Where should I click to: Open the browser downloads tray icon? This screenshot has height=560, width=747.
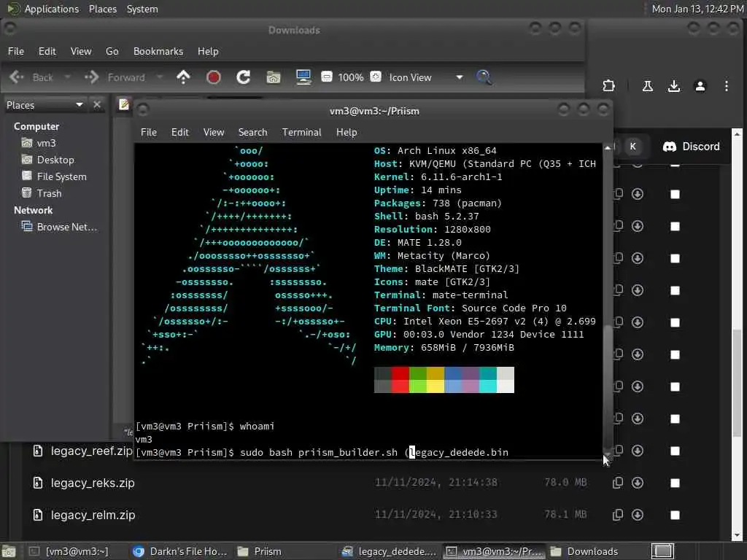click(673, 86)
